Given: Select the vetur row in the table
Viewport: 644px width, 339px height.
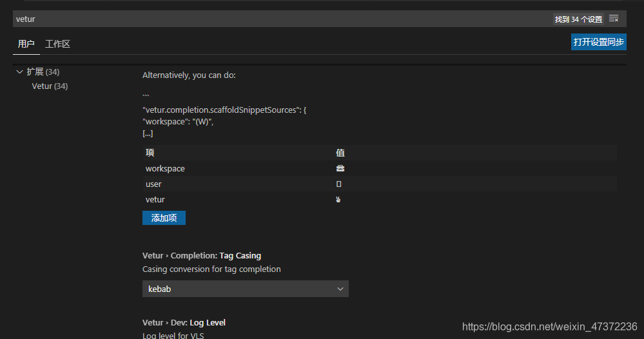Looking at the screenshot, I should [380, 199].
